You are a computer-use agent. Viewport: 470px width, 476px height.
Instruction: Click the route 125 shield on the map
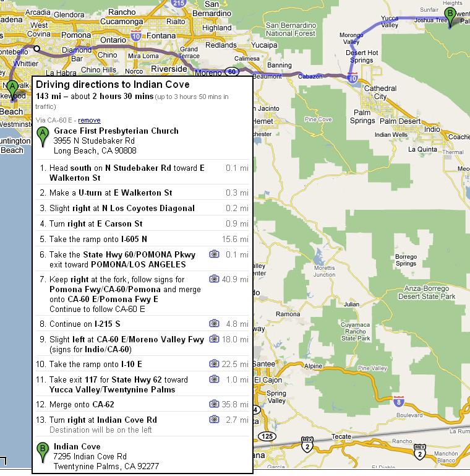point(267,436)
